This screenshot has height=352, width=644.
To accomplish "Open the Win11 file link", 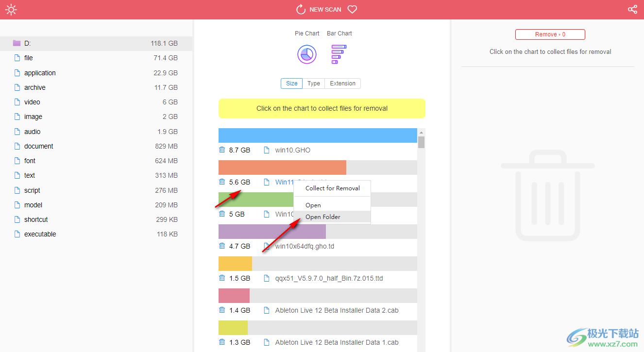I will coord(285,182).
